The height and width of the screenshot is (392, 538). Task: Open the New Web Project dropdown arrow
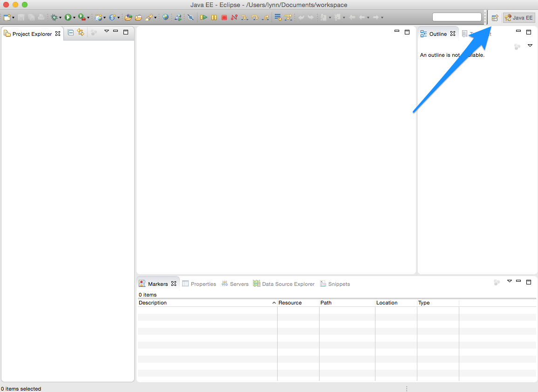[x=105, y=18]
